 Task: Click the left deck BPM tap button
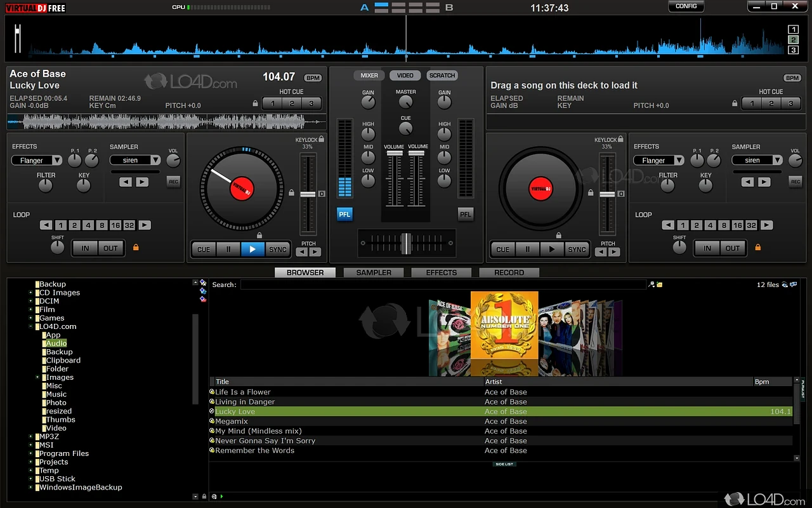point(313,78)
